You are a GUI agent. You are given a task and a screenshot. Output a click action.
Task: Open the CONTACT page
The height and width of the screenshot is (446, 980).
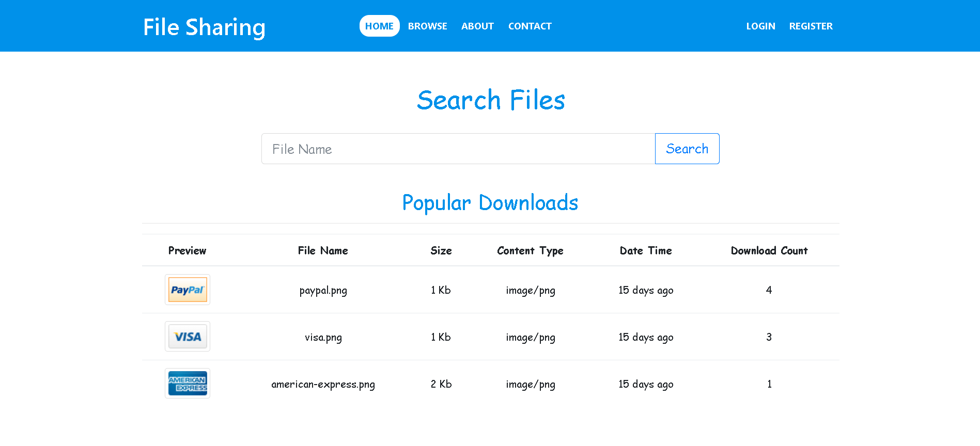pyautogui.click(x=530, y=26)
